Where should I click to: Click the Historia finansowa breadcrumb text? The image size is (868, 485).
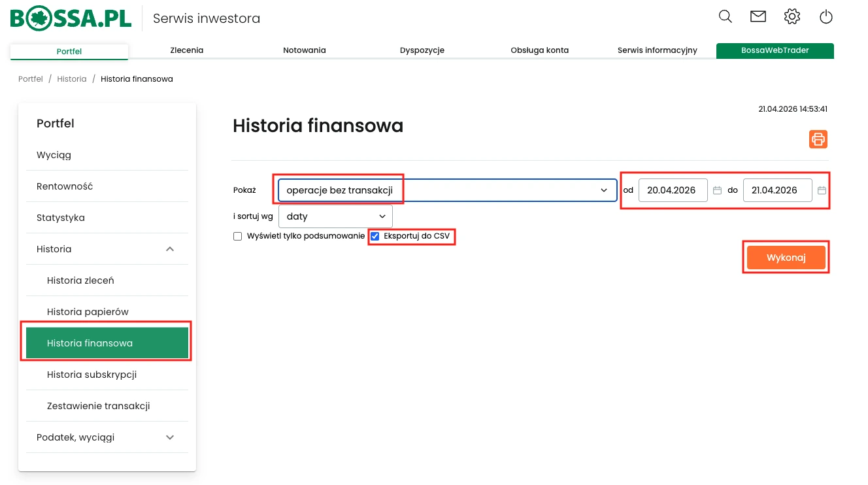point(137,79)
